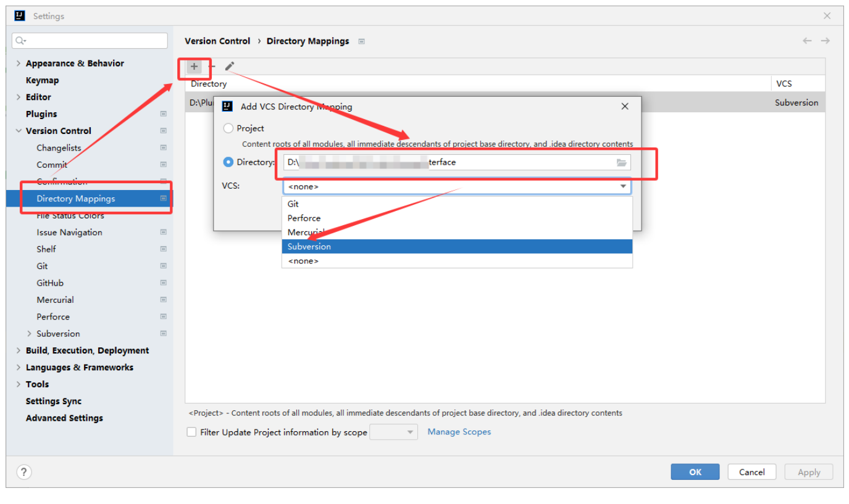
Task: Click the OK button
Action: (695, 472)
